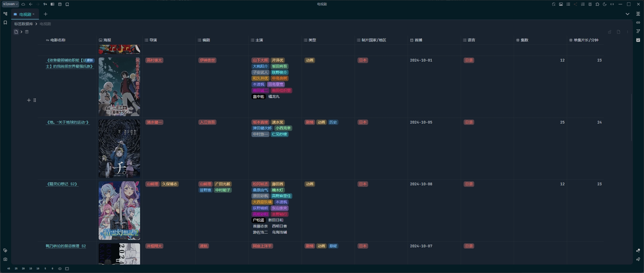Navigate to 标签数据库 in breadcrumb
The height and width of the screenshot is (273, 644).
24,24
